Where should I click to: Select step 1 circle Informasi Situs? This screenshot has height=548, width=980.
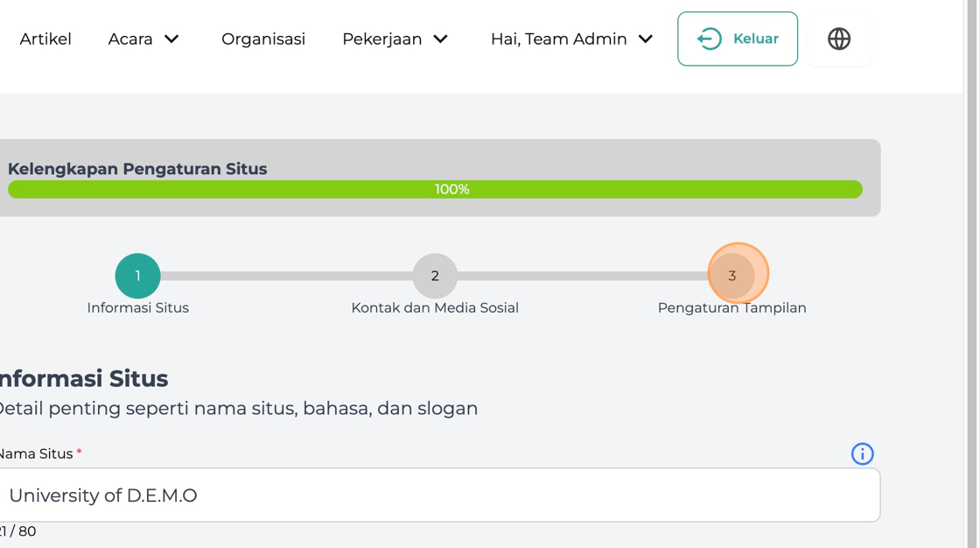coord(137,276)
